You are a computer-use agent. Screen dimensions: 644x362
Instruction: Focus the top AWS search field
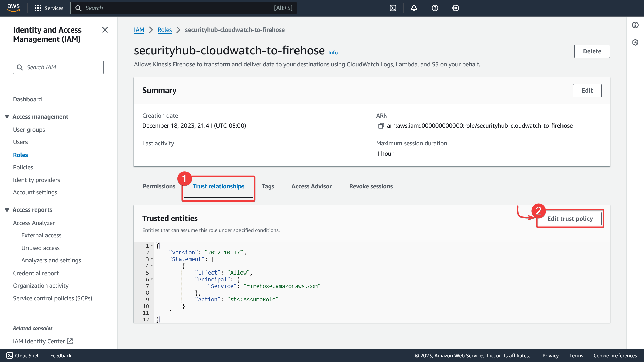[x=183, y=8]
